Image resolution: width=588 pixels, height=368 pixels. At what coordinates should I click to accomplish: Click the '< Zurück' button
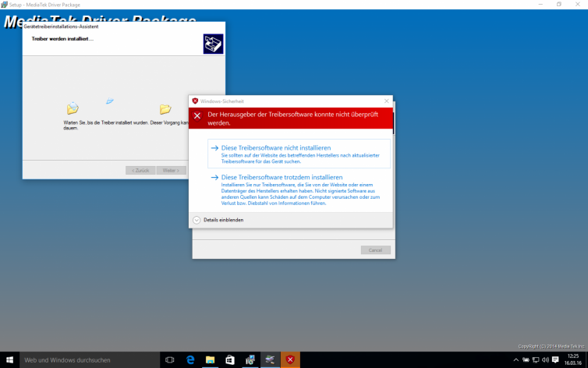coord(140,170)
